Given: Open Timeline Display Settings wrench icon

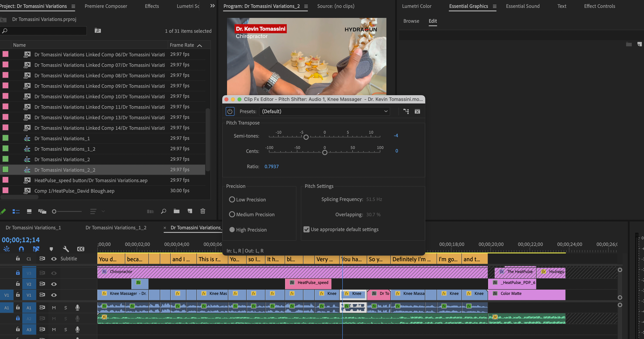Looking at the screenshot, I should click(x=66, y=249).
